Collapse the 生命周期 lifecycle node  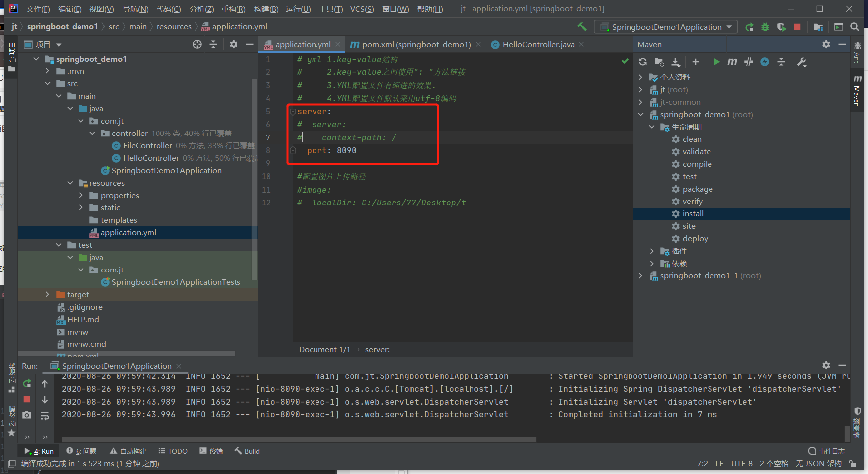click(x=652, y=127)
